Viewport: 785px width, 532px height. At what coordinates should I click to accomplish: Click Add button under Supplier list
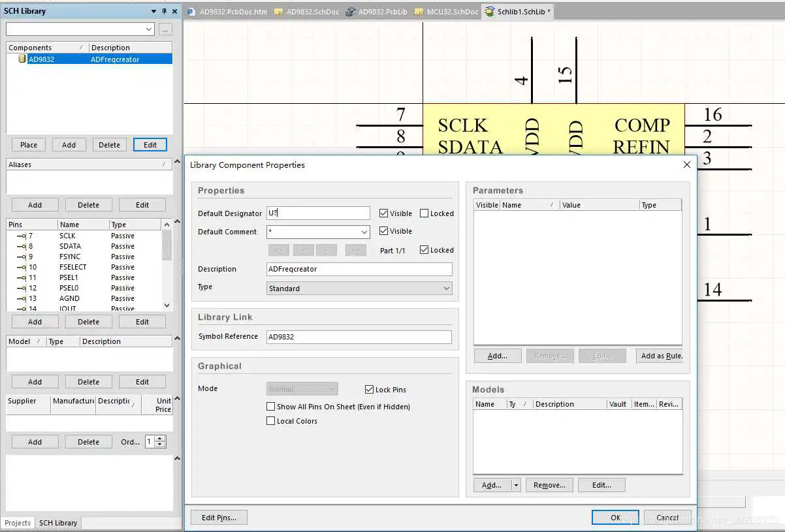tap(35, 442)
